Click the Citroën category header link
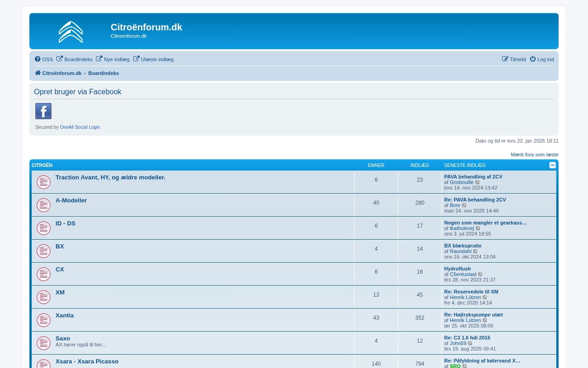This screenshot has width=588, height=368. 42,166
